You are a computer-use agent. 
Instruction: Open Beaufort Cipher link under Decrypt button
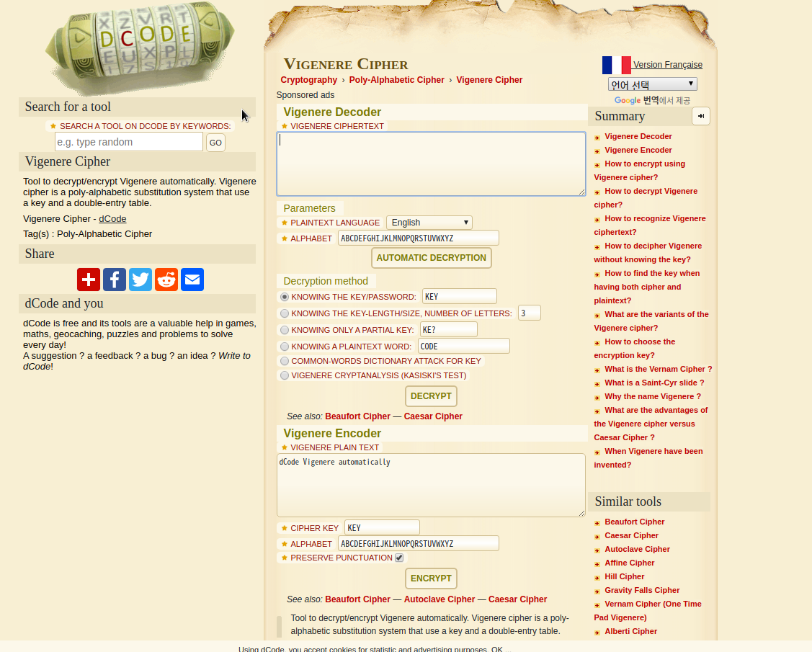point(357,416)
